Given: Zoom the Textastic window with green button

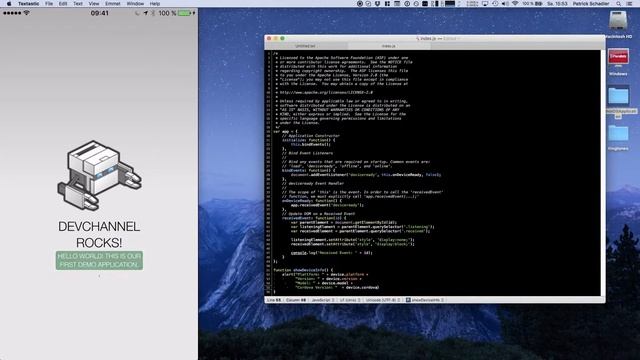Looking at the screenshot, I should (282, 38).
